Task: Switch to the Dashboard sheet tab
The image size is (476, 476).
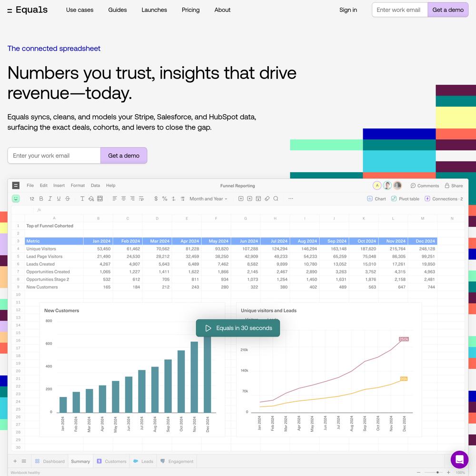Action: 50,461
